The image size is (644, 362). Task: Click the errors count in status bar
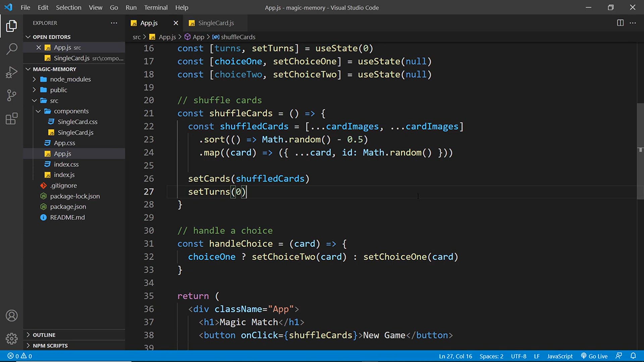[x=13, y=356]
